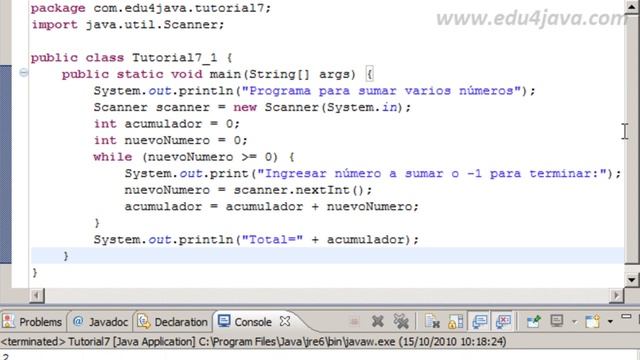Viewport: 640px width, 360px height.
Task: Open the Javadoc tab
Action: (100, 322)
